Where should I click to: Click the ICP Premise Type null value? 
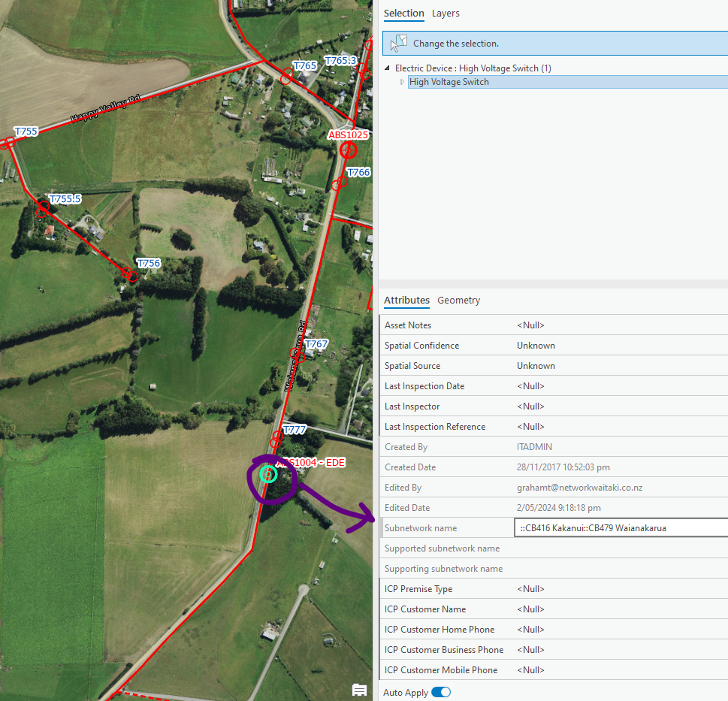click(x=530, y=588)
